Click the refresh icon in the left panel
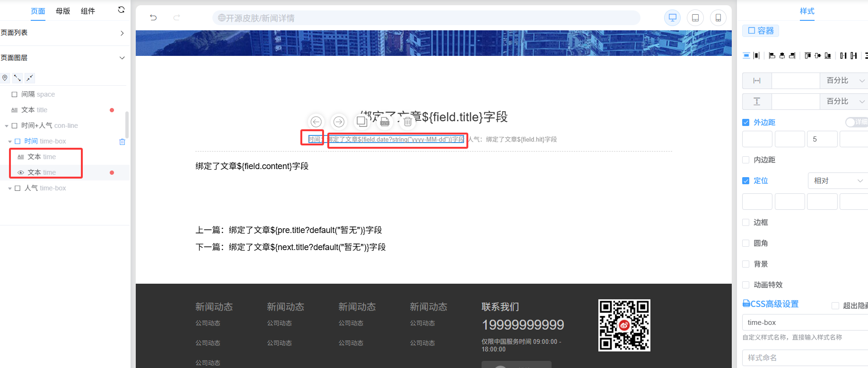The height and width of the screenshot is (368, 868). click(x=121, y=10)
